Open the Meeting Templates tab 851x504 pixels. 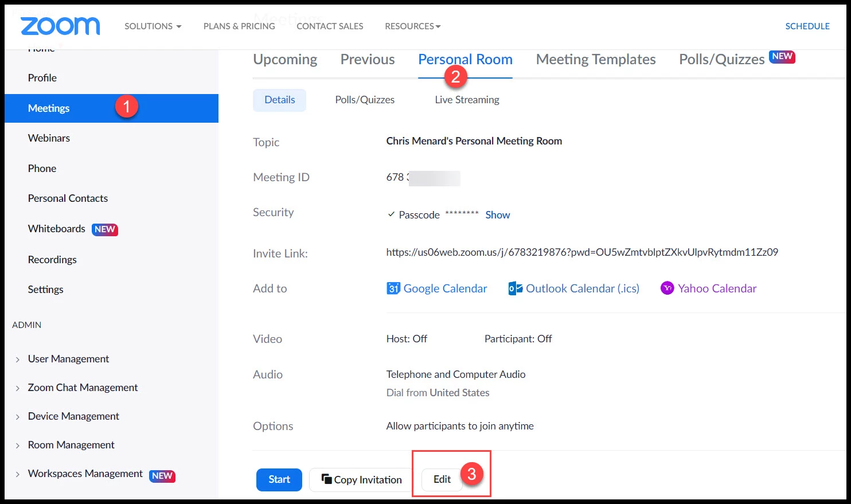pos(596,60)
